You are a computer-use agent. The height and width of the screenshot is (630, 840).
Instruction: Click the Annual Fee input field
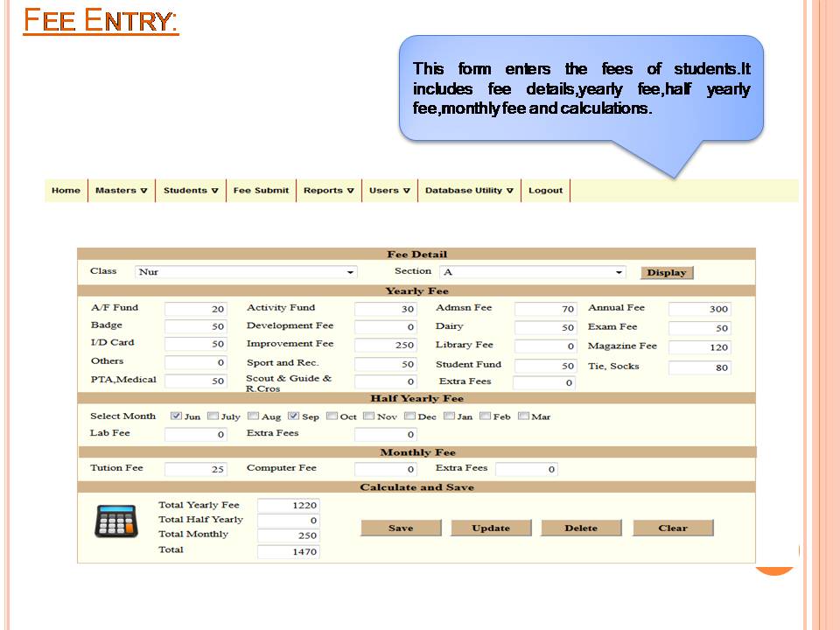tap(700, 309)
